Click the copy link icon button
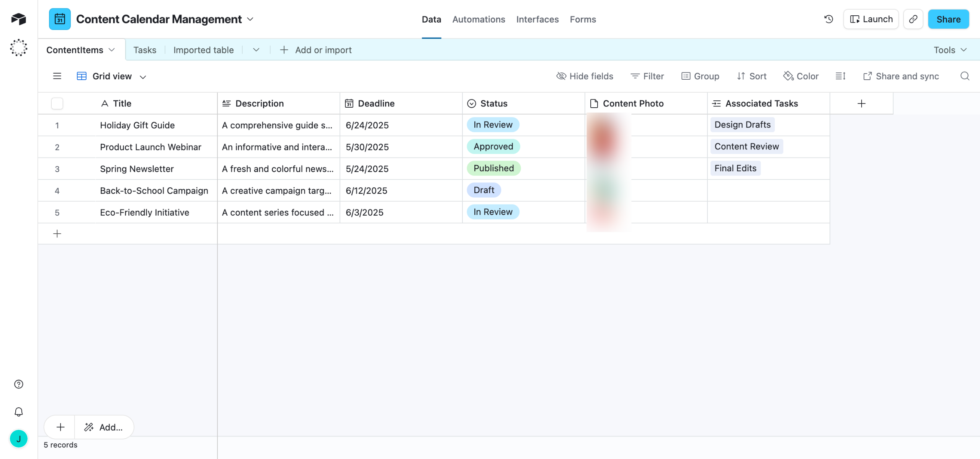This screenshot has width=980, height=459. [x=913, y=19]
